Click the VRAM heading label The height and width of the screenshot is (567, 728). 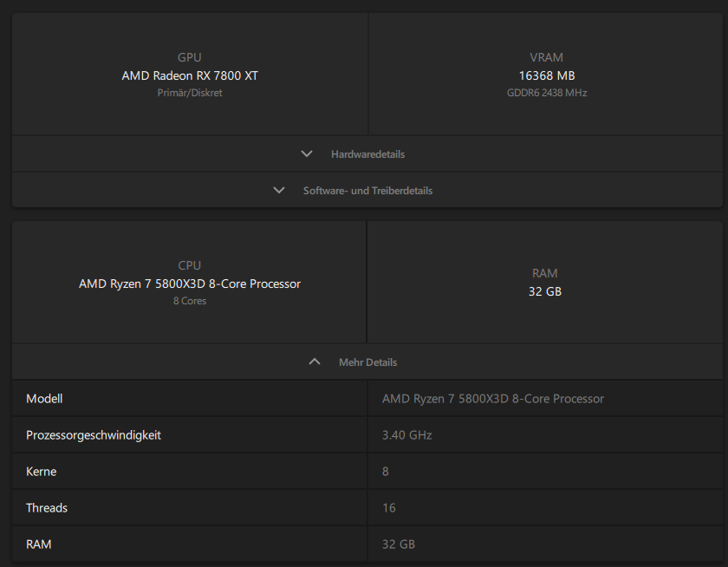547,57
